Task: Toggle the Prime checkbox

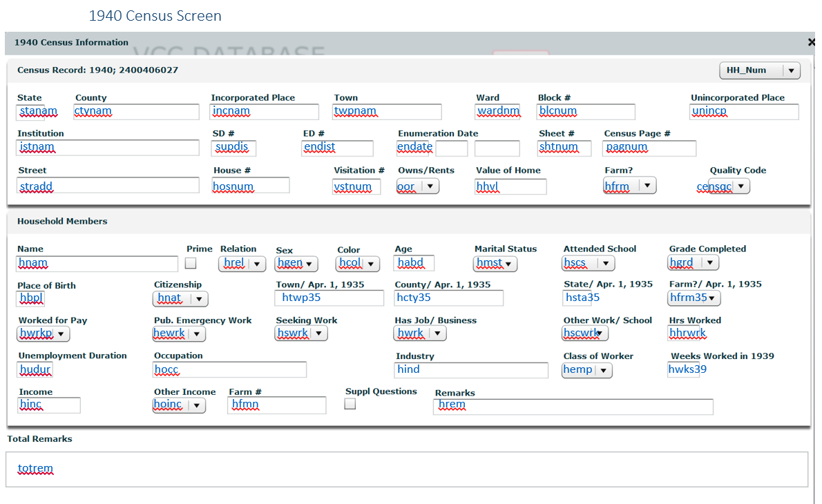Action: pyautogui.click(x=191, y=263)
